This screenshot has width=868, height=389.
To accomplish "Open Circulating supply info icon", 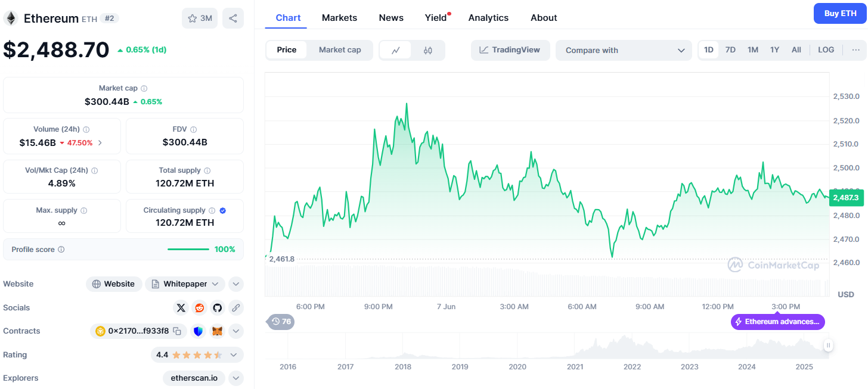I will [x=211, y=210].
